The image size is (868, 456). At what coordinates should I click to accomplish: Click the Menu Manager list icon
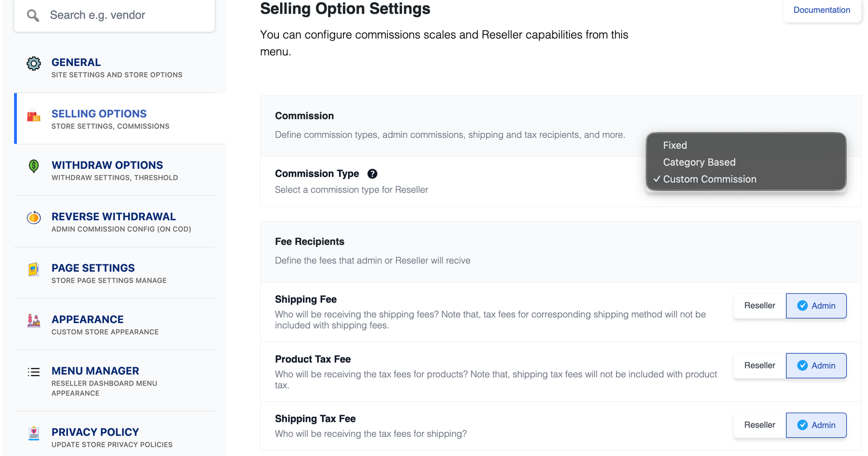click(x=34, y=372)
